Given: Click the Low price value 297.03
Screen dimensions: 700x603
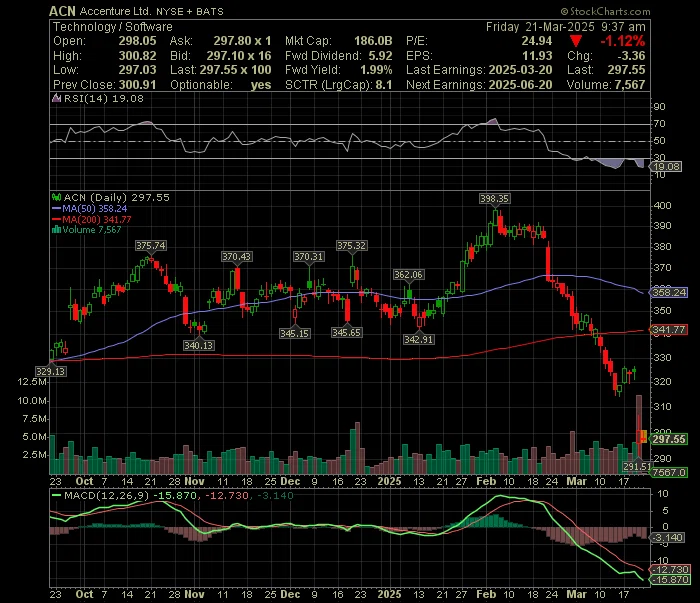Looking at the screenshot, I should click(x=138, y=70).
